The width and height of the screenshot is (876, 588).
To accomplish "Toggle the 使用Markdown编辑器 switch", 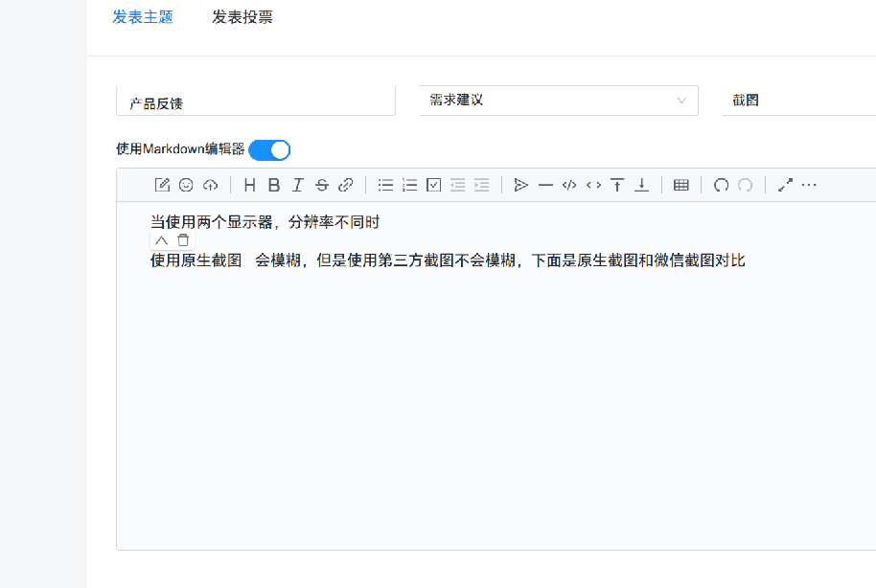I will (x=269, y=149).
